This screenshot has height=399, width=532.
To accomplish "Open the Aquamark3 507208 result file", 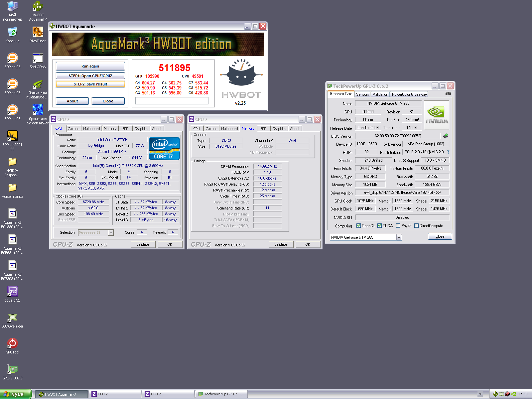I will (x=12, y=270).
